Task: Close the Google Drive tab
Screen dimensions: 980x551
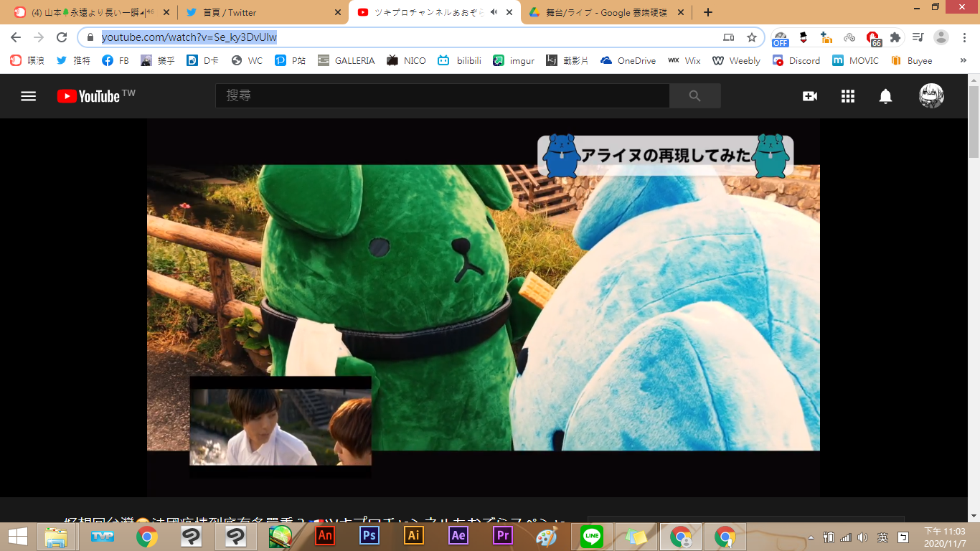Action: point(680,12)
